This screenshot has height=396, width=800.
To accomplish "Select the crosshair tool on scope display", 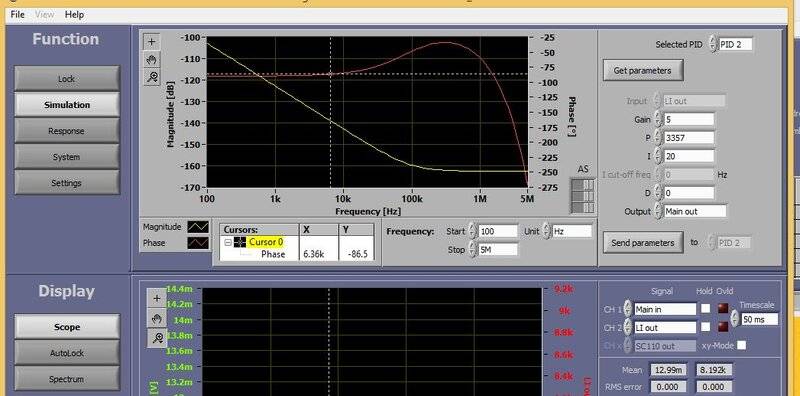I will [x=157, y=298].
